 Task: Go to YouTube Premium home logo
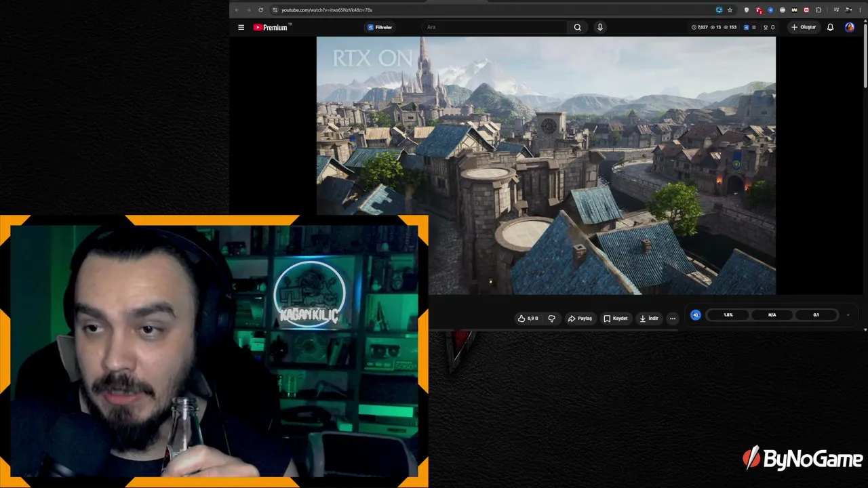pyautogui.click(x=271, y=27)
